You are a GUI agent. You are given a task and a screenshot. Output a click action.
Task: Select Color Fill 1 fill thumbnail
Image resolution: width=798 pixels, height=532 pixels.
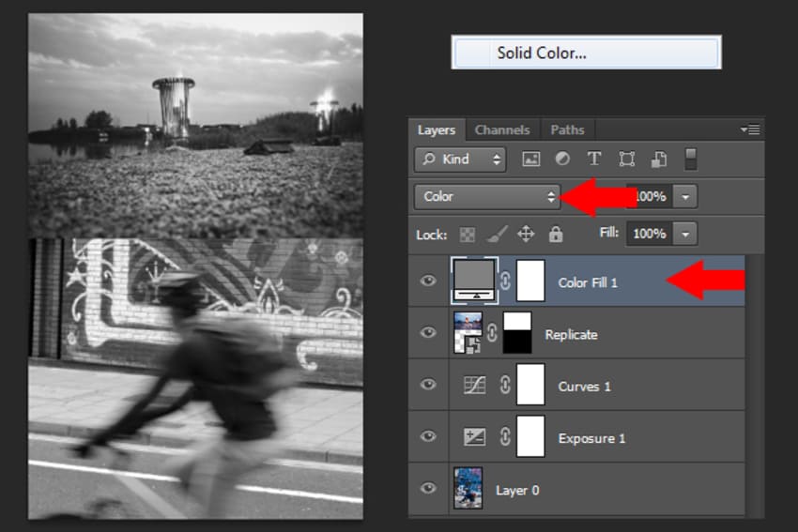point(474,281)
